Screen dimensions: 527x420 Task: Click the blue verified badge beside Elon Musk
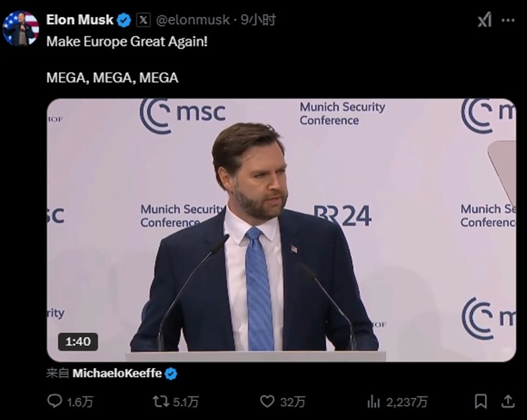[124, 20]
